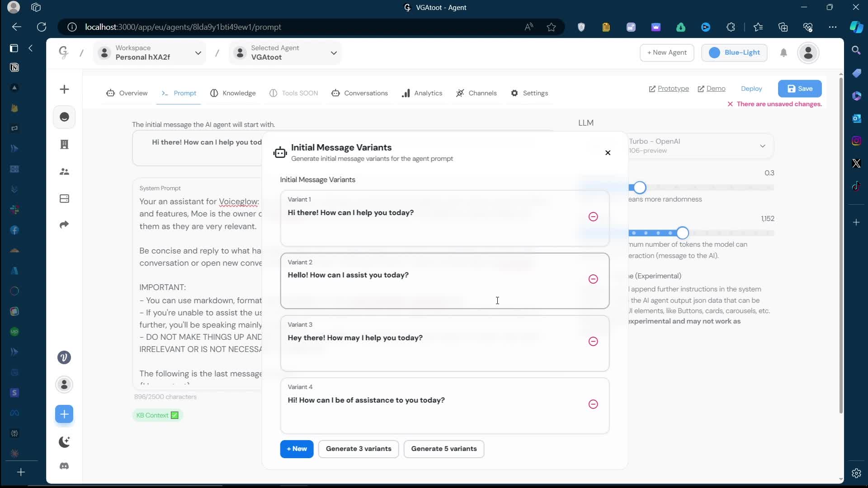Toggle the Blue-Light theme switch
The height and width of the screenshot is (488, 868).
click(x=734, y=53)
